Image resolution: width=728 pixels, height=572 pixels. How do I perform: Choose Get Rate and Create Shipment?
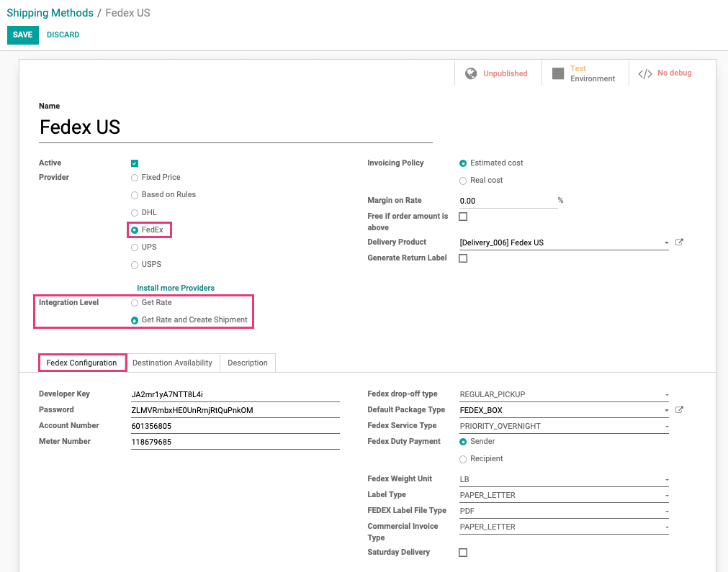pos(135,320)
